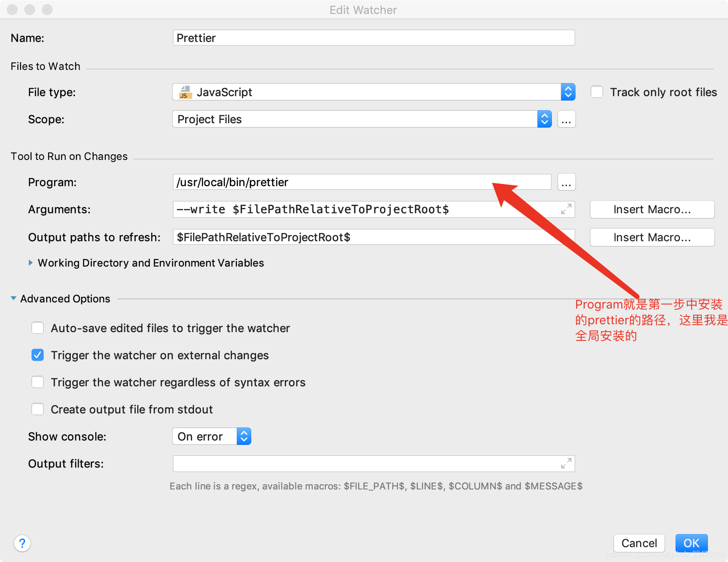Click the browse button next to Program
This screenshot has height=562, width=728.
566,182
